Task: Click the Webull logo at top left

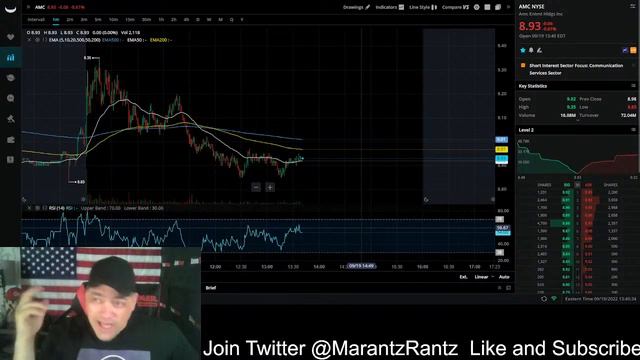Action: click(x=10, y=9)
